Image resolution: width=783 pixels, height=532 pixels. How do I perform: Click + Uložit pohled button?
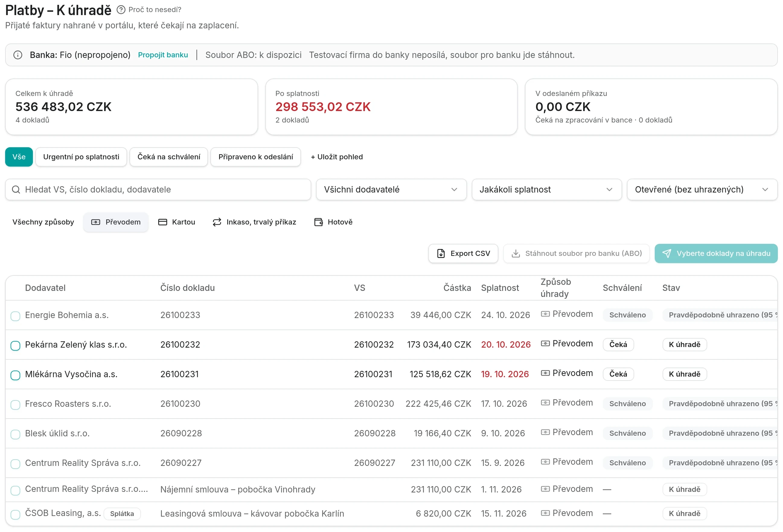(x=337, y=157)
